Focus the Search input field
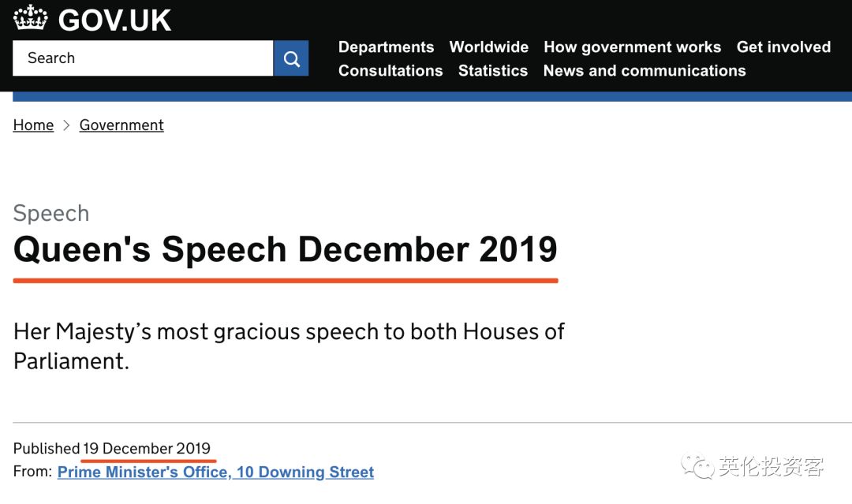 [143, 58]
